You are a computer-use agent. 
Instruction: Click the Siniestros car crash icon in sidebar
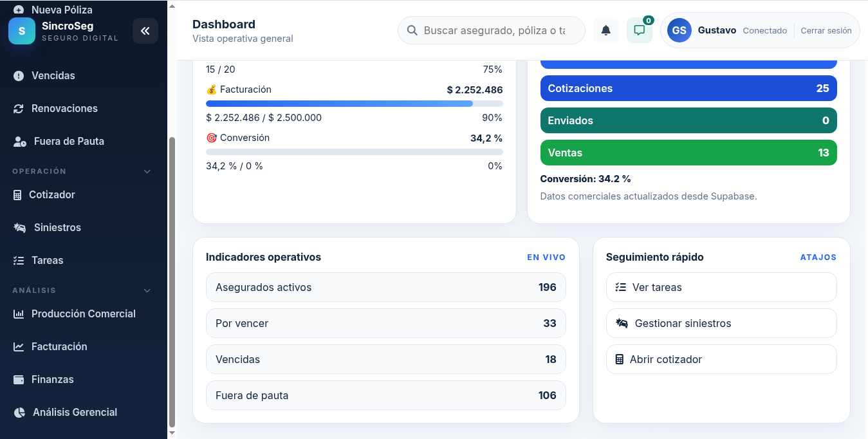pyautogui.click(x=20, y=228)
